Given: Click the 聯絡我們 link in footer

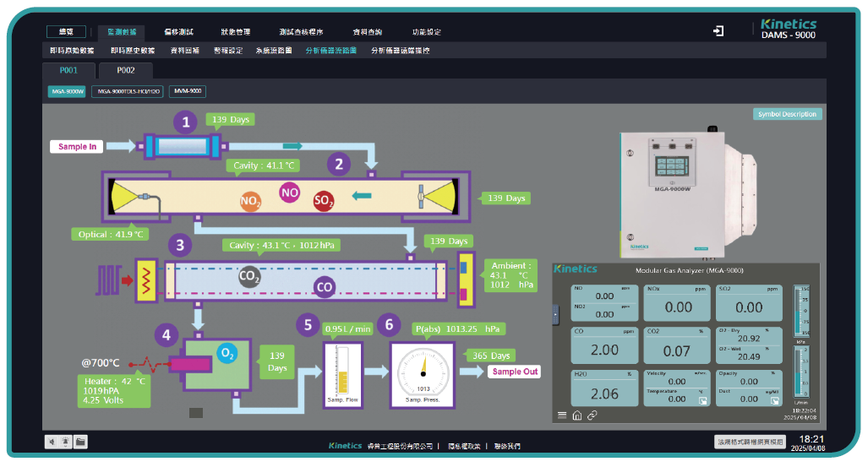Looking at the screenshot, I should click(x=507, y=445).
